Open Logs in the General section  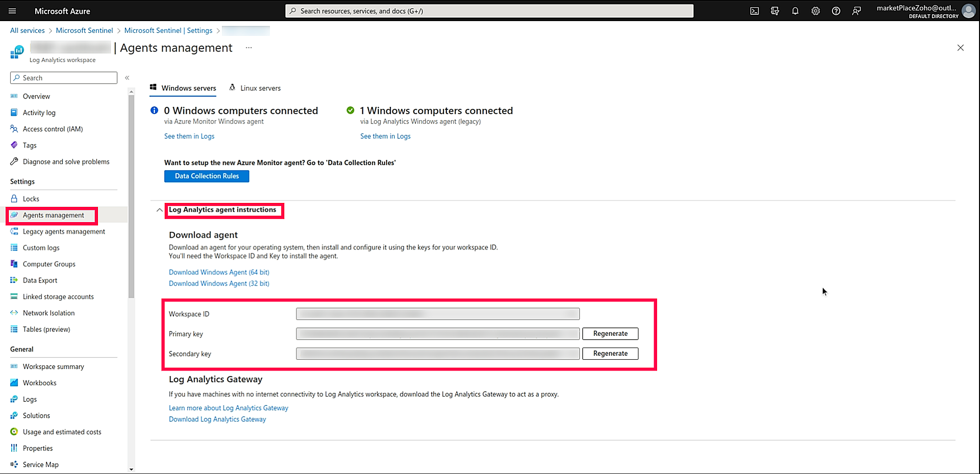30,399
